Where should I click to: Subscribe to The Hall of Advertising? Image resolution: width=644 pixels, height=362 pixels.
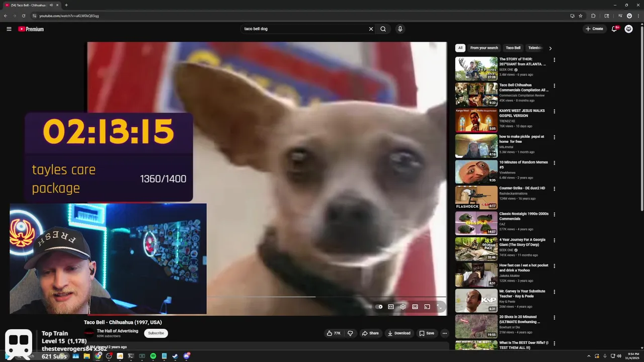156,333
